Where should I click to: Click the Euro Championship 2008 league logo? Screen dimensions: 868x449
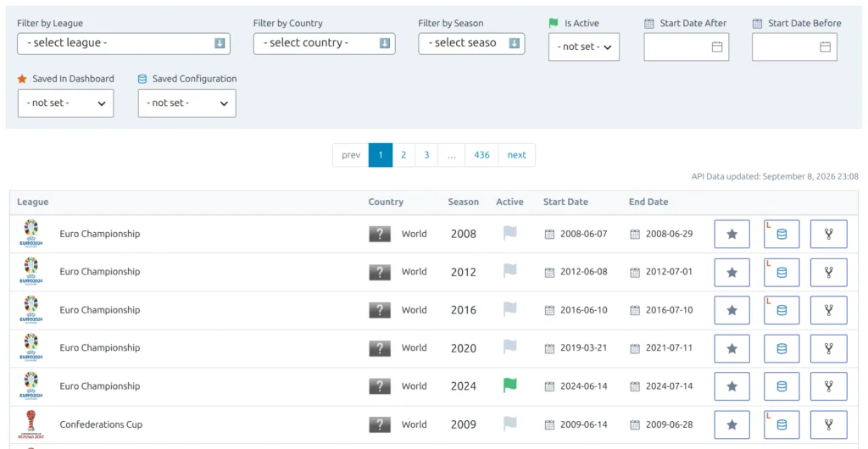coord(31,234)
